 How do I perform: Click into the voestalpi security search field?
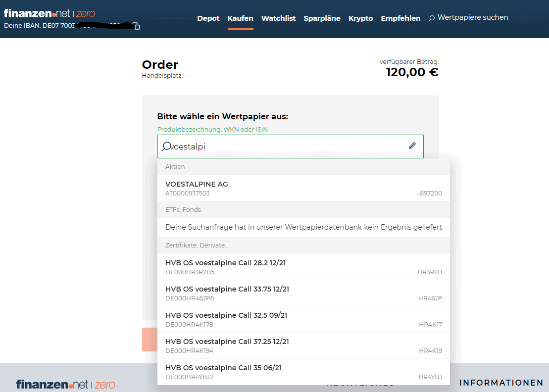(x=290, y=147)
